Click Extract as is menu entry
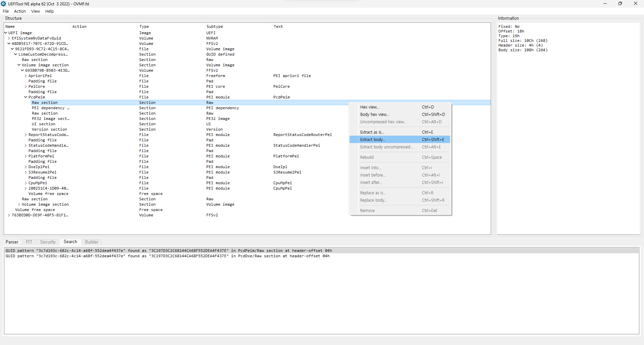The image size is (644, 345). coord(372,132)
